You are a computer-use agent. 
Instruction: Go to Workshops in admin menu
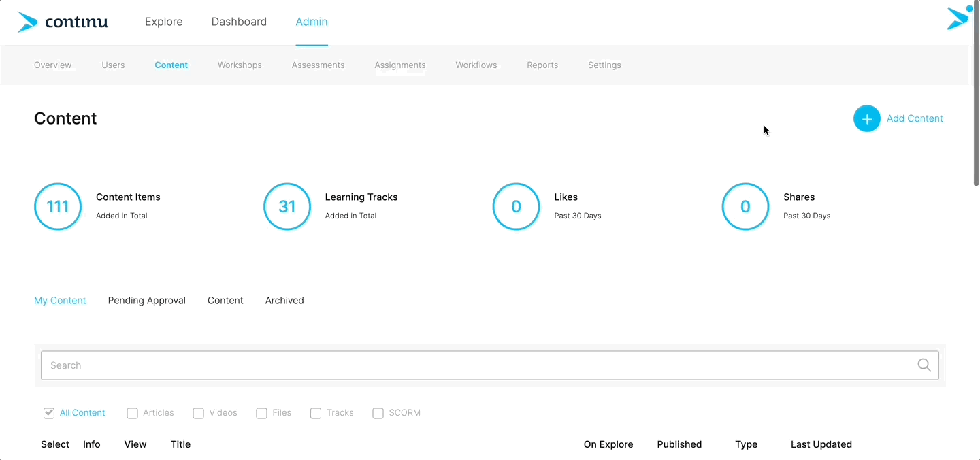tap(240, 65)
